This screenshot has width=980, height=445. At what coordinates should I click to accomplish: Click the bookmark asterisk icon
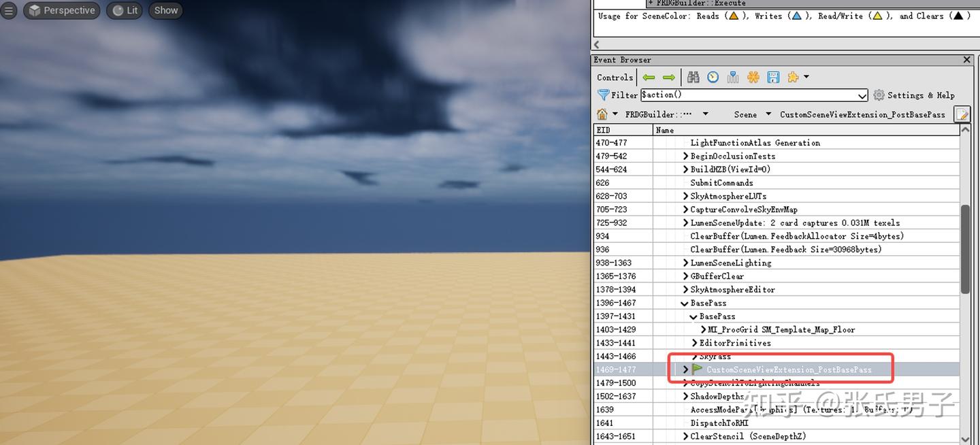pyautogui.click(x=753, y=77)
